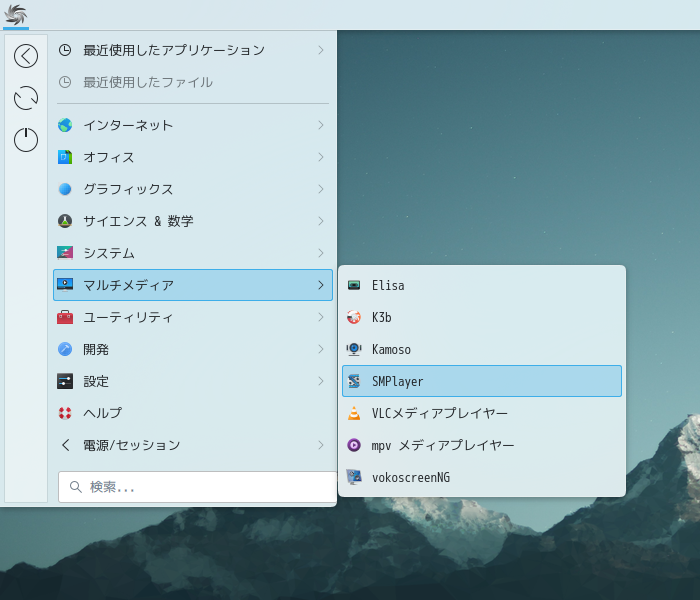Click the K3b disc burner icon

click(354, 317)
